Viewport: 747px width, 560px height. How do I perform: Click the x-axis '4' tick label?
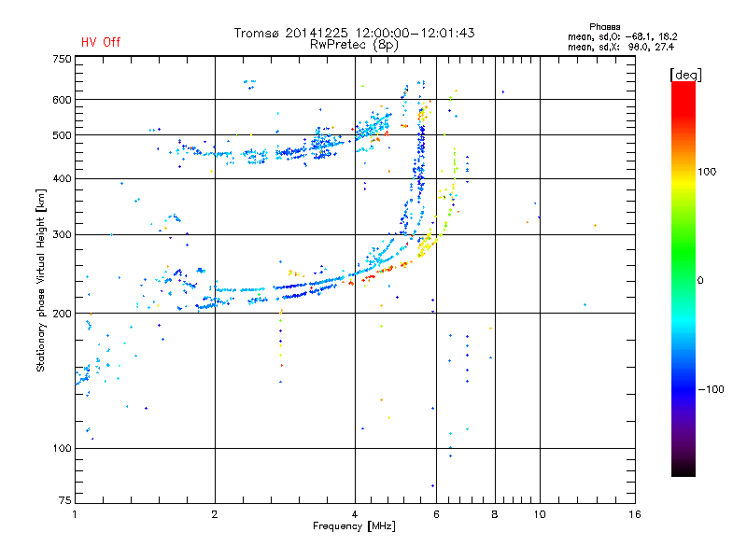pos(355,514)
